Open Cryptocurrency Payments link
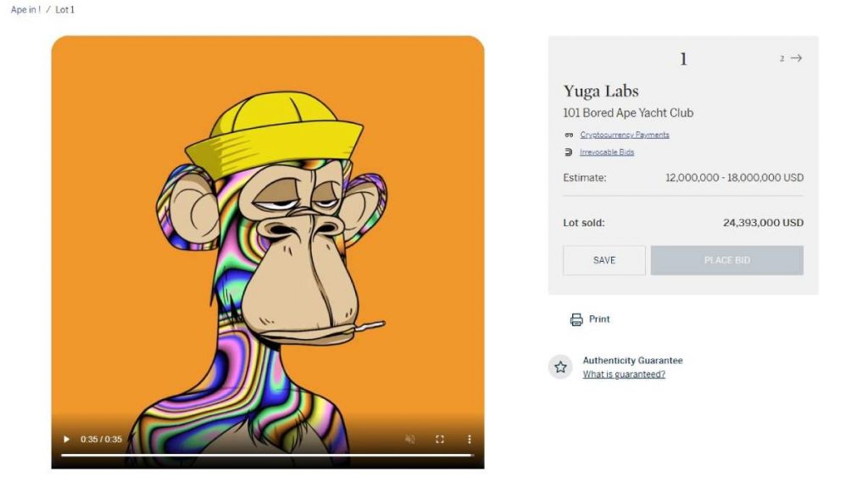The image size is (868, 488). click(x=625, y=135)
